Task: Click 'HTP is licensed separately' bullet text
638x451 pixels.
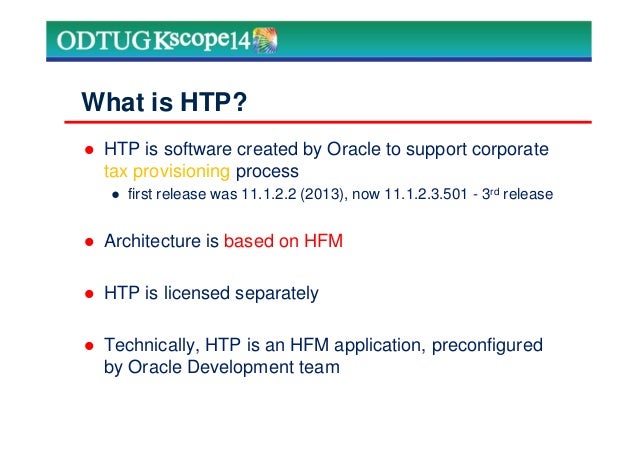Action: tap(211, 293)
